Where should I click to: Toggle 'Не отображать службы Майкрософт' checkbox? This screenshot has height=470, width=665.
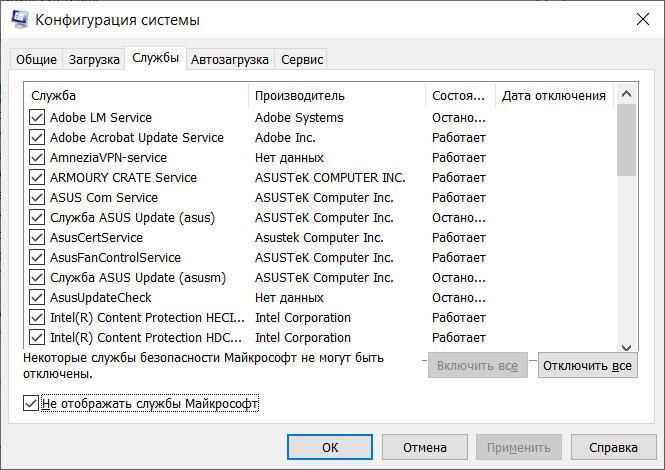click(30, 404)
